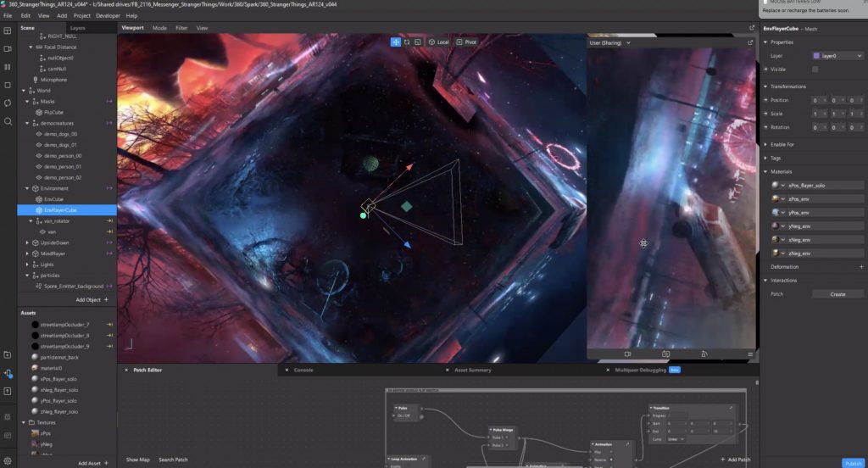This screenshot has height=468, width=868.
Task: Expand the MindFlayer tree node
Action: click(x=27, y=253)
